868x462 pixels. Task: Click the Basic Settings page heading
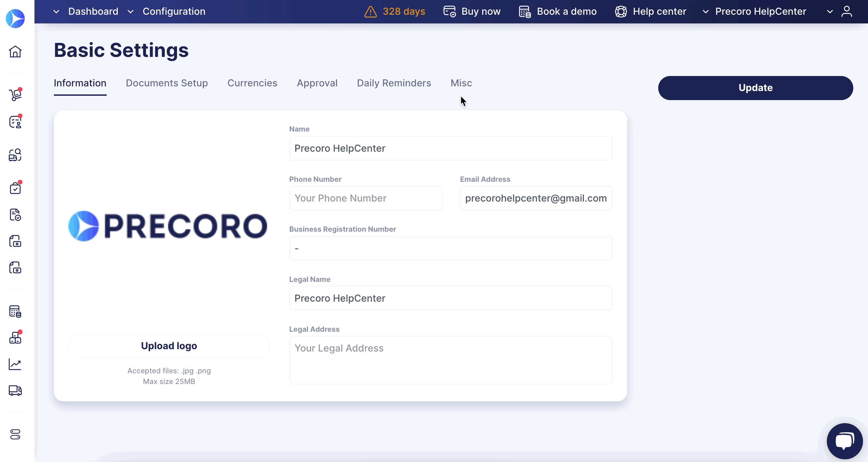coord(121,50)
